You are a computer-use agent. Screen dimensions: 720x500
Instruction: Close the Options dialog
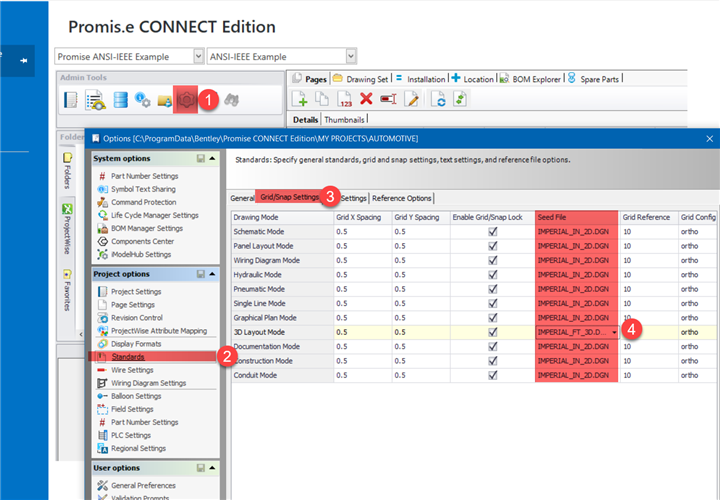coord(709,138)
